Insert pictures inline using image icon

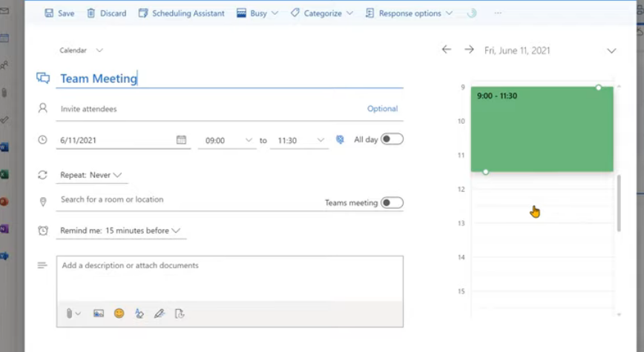coord(99,314)
